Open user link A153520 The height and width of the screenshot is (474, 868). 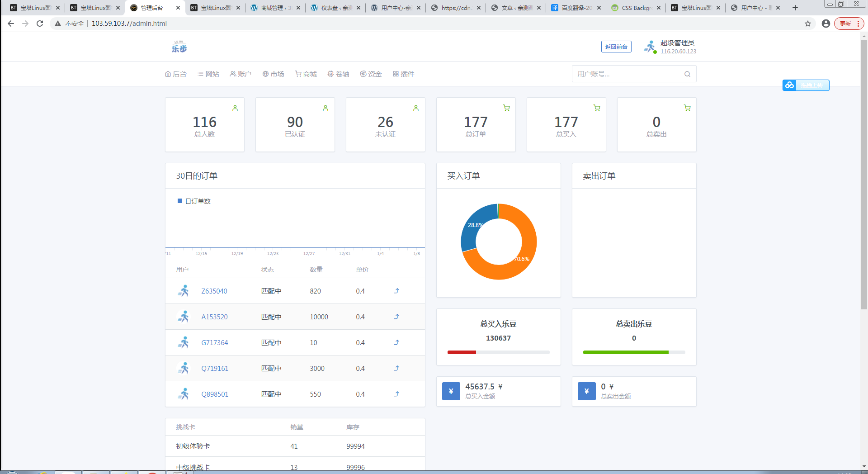click(x=215, y=317)
